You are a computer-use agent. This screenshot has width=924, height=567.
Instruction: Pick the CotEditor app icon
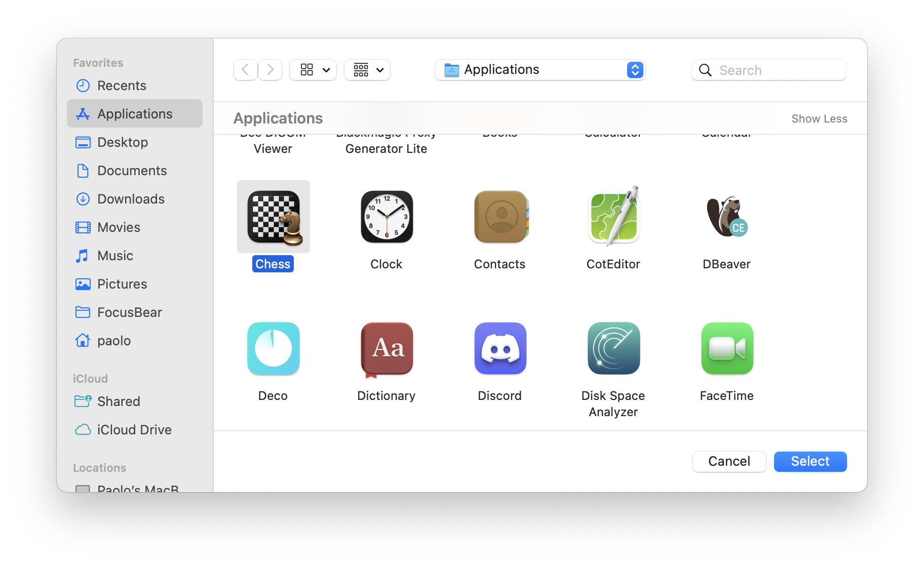pyautogui.click(x=613, y=217)
